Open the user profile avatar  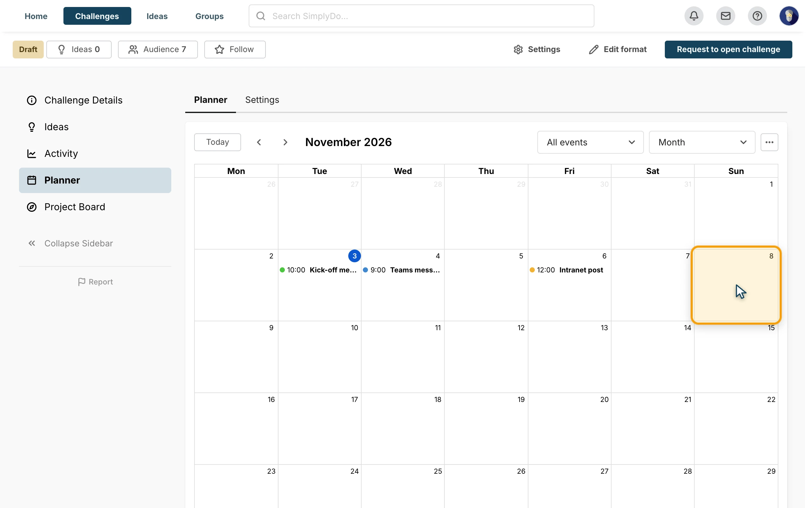789,16
